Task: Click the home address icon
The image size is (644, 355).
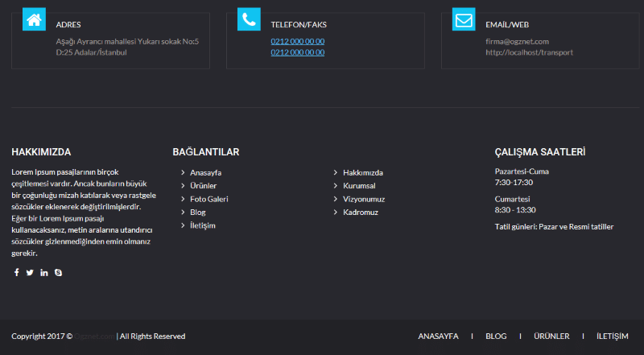Action: coord(34,20)
